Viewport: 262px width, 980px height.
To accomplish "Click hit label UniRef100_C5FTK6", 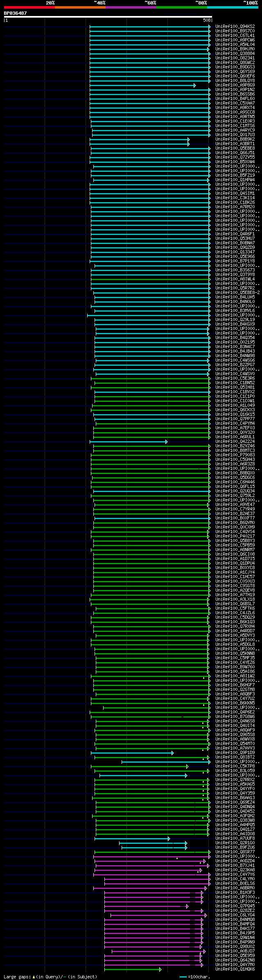I will pyautogui.click(x=235, y=609).
